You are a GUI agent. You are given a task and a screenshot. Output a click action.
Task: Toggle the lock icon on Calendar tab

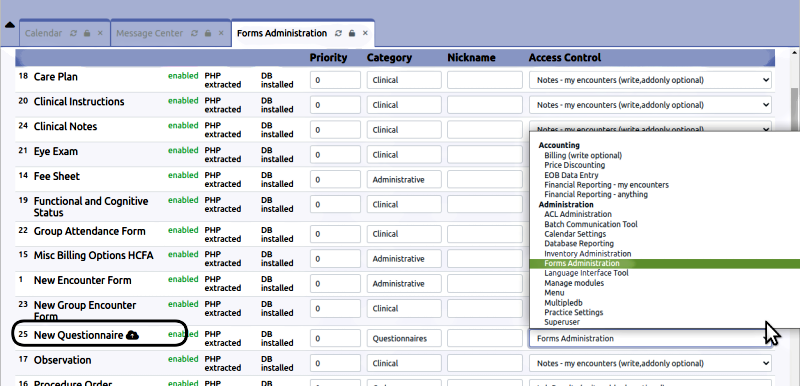(87, 33)
